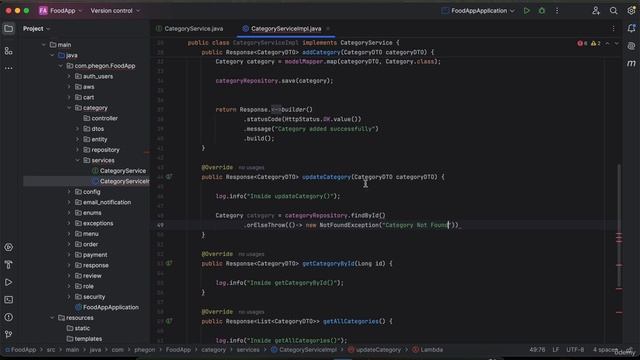Click the 'no usages' hint above updateCategory
The image size is (640, 360).
click(x=251, y=168)
